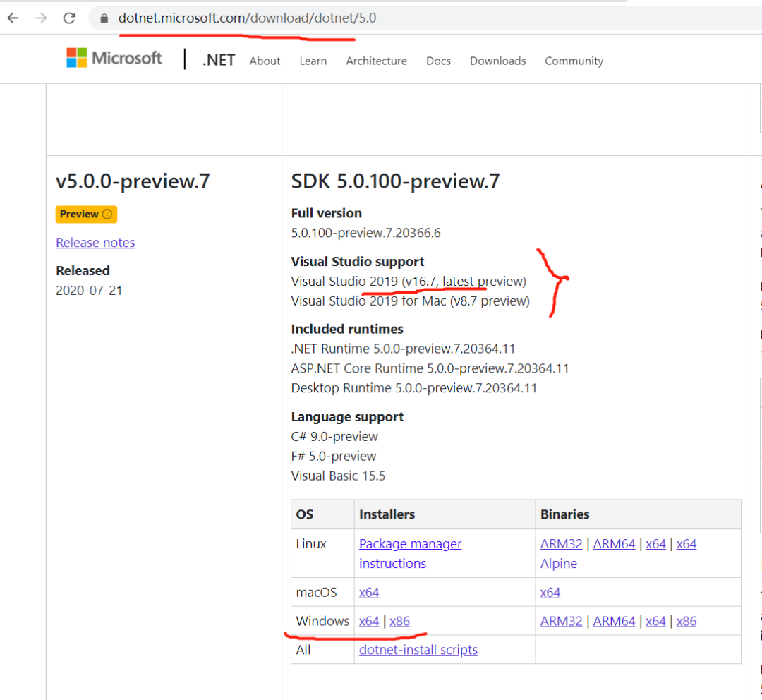The height and width of the screenshot is (700, 762).
Task: Click F# 5.0-preview text
Action: tap(333, 457)
